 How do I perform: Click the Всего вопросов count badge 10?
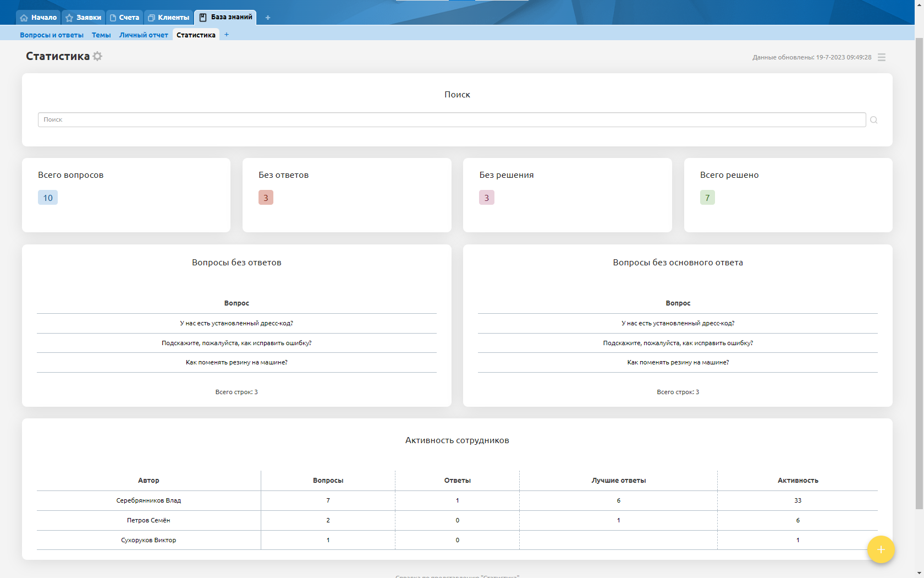click(x=48, y=198)
